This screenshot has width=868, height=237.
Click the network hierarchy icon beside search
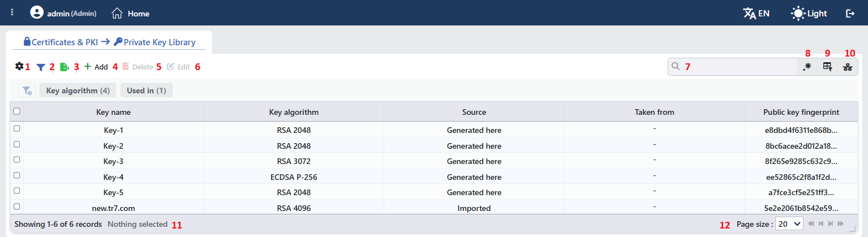[x=847, y=67]
